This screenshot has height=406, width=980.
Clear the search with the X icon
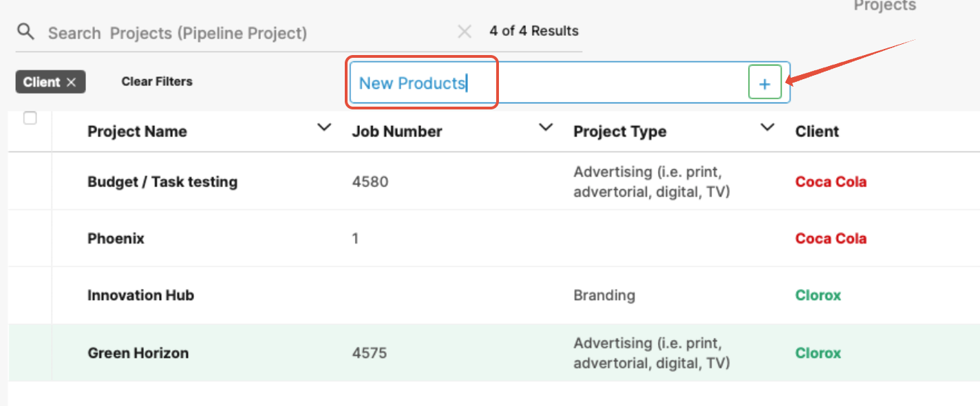click(465, 31)
